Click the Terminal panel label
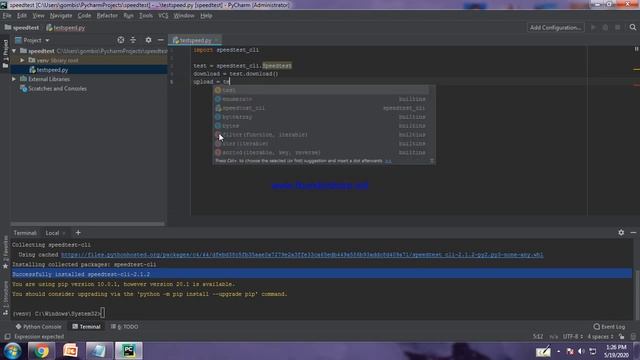This screenshot has width=640, height=360. [25, 233]
